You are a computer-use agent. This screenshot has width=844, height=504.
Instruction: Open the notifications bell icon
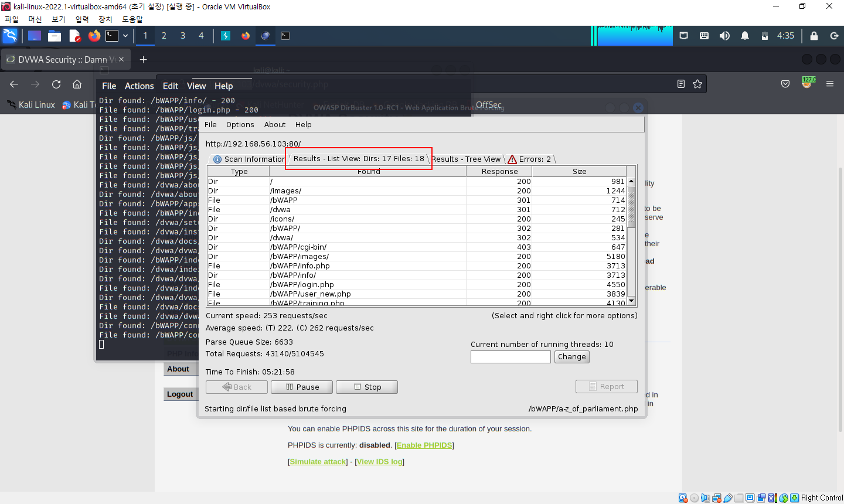coord(745,36)
